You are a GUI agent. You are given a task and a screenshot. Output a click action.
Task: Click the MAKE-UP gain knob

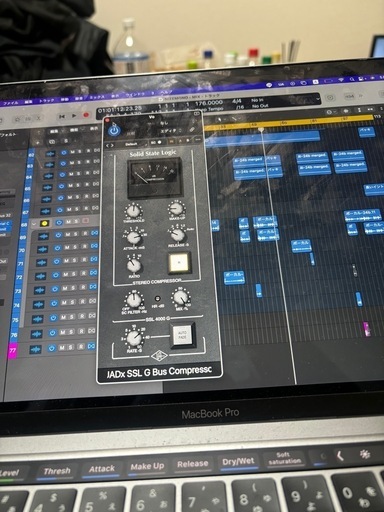coord(176,209)
